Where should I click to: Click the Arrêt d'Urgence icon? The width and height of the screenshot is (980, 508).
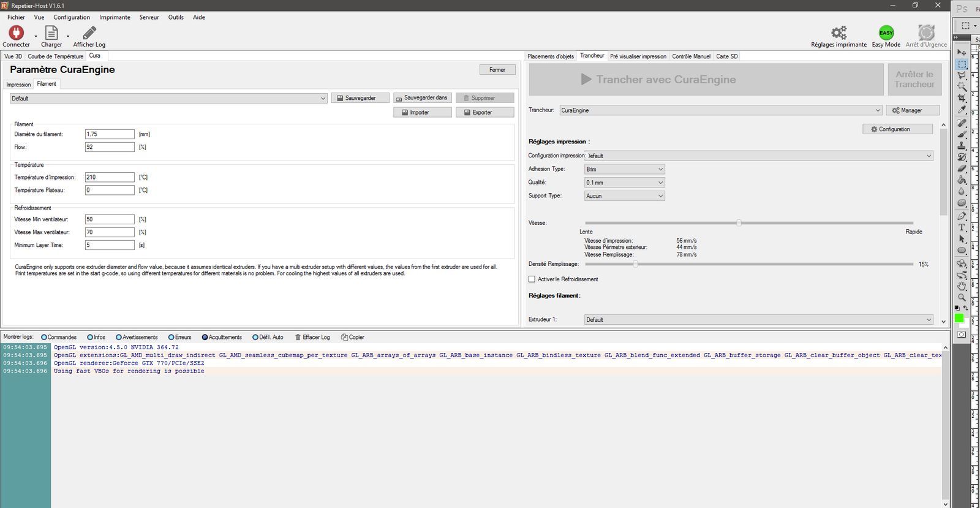tap(926, 32)
